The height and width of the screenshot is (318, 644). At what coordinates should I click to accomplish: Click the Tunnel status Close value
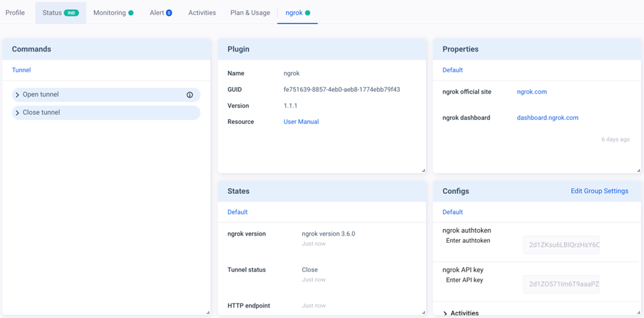(310, 270)
